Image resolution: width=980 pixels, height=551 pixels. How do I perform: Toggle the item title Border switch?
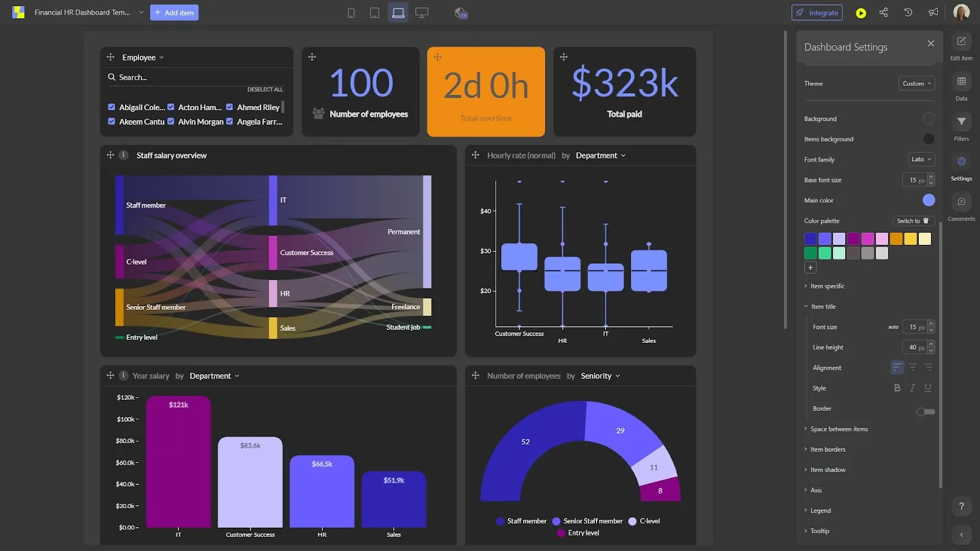coord(925,411)
